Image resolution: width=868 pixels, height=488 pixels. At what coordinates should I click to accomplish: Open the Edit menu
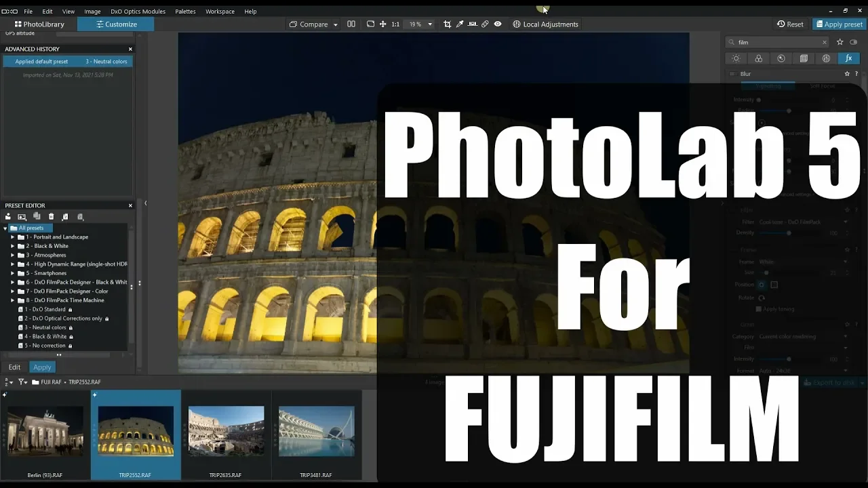click(47, 12)
